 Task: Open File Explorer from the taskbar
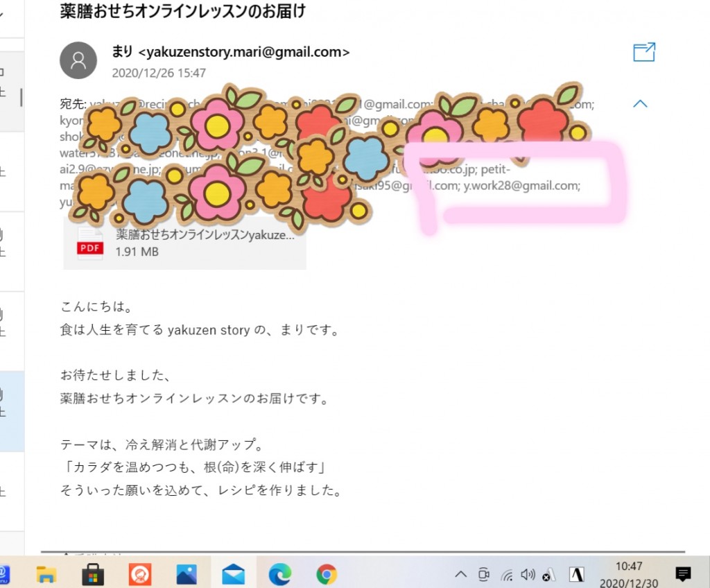(46, 574)
